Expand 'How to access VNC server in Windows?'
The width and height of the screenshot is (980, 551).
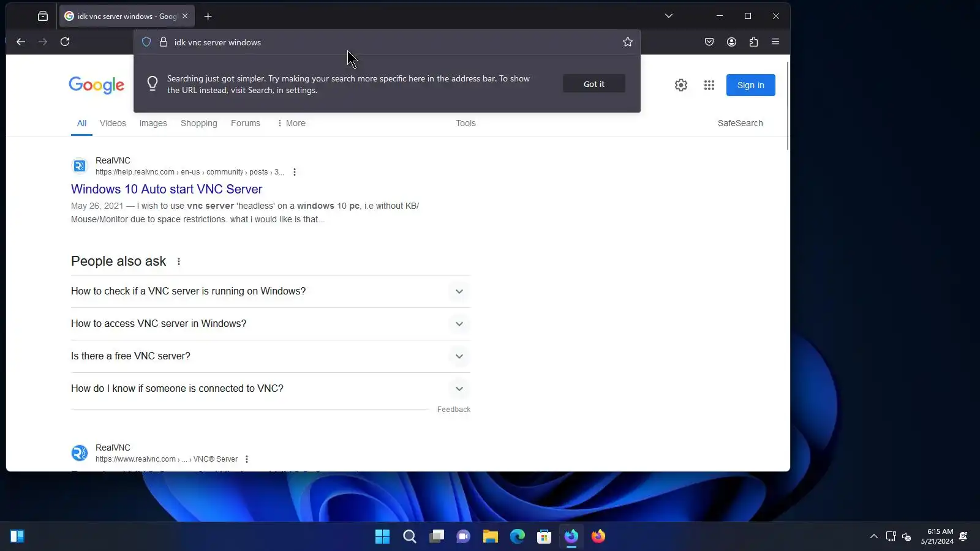click(271, 324)
